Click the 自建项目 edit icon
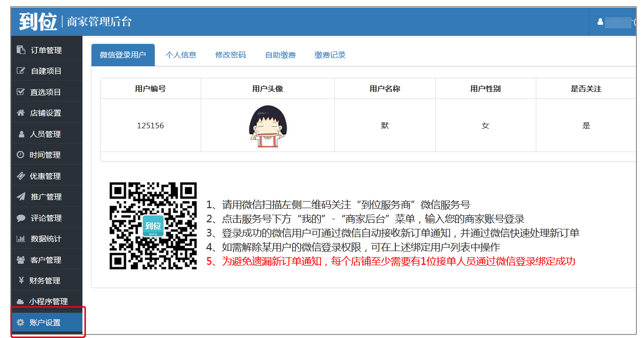This screenshot has height=338, width=644. [21, 71]
